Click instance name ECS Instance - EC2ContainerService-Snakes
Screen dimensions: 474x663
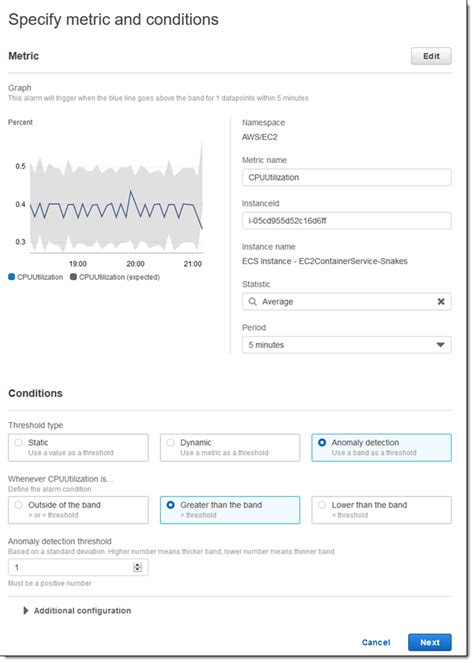tap(325, 261)
